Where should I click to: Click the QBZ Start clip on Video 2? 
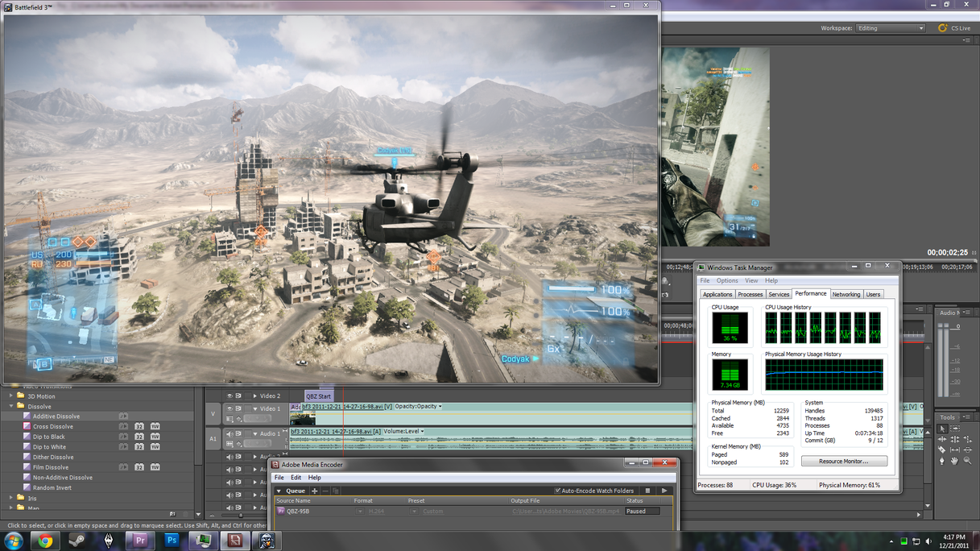coord(319,396)
